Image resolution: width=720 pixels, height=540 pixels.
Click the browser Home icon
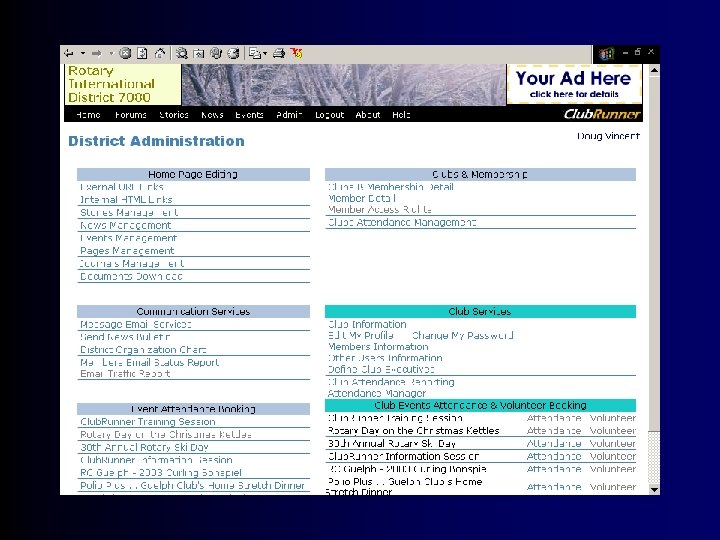(160, 54)
